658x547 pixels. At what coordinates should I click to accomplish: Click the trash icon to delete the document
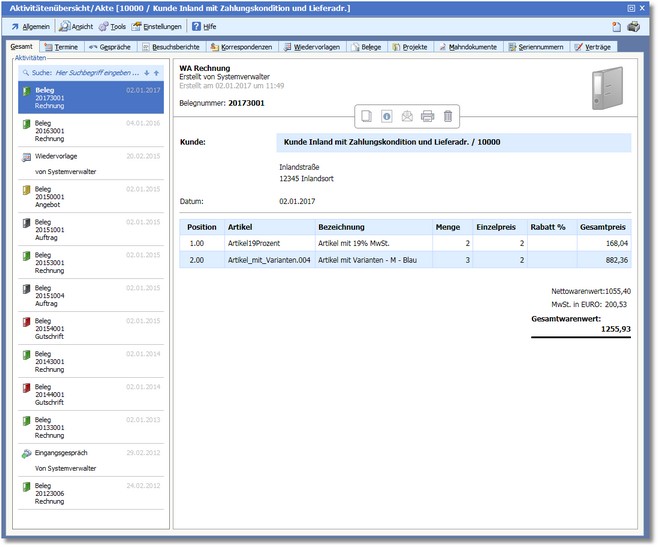pos(448,116)
